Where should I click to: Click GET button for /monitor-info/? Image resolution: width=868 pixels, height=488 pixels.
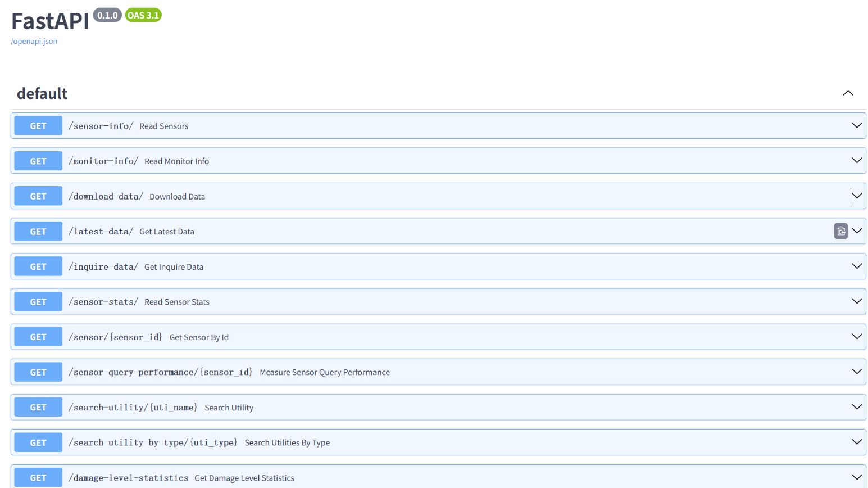38,161
